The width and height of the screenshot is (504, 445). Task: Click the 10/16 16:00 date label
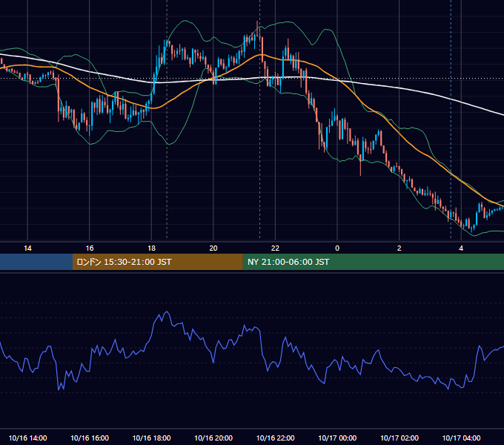pyautogui.click(x=90, y=438)
